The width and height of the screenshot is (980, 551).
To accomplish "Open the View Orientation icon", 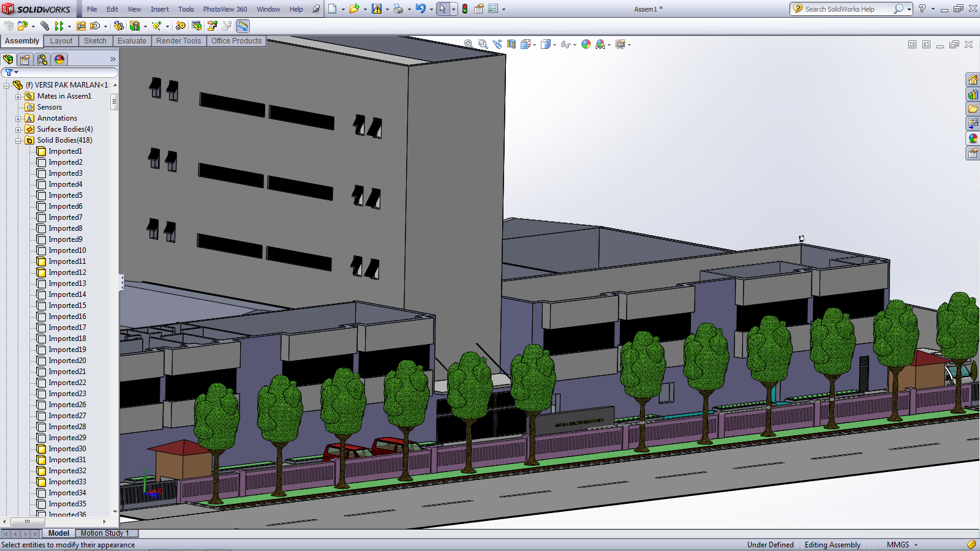I will tap(526, 44).
